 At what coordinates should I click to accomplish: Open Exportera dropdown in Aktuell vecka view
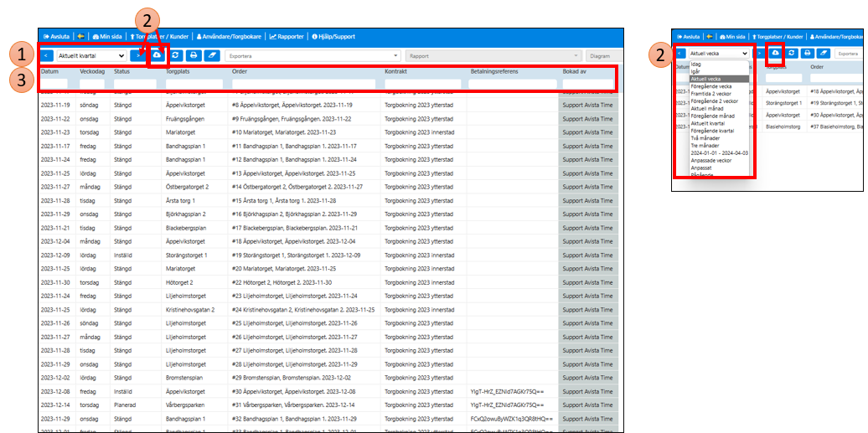coord(849,54)
